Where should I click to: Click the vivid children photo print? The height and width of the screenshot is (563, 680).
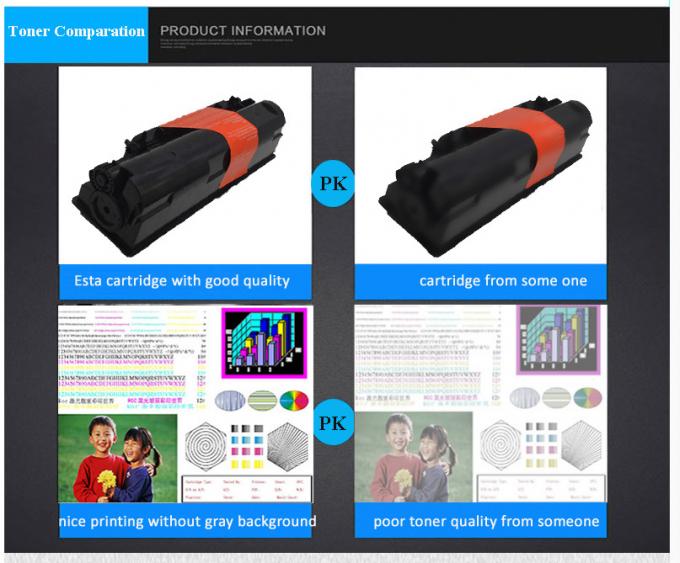click(118, 458)
